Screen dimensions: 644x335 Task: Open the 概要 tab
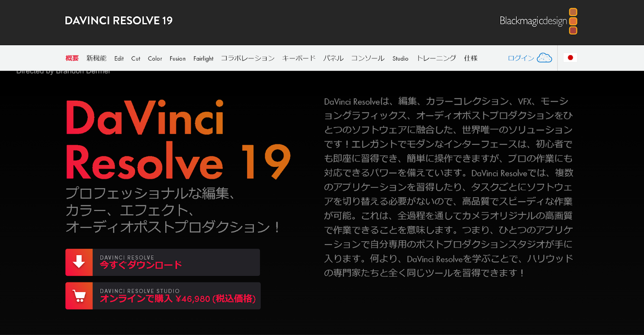coord(72,58)
